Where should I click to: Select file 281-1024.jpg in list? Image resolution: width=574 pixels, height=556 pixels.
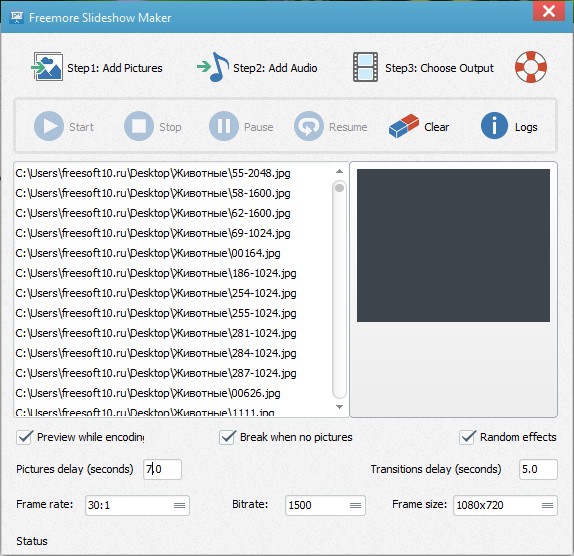click(156, 333)
